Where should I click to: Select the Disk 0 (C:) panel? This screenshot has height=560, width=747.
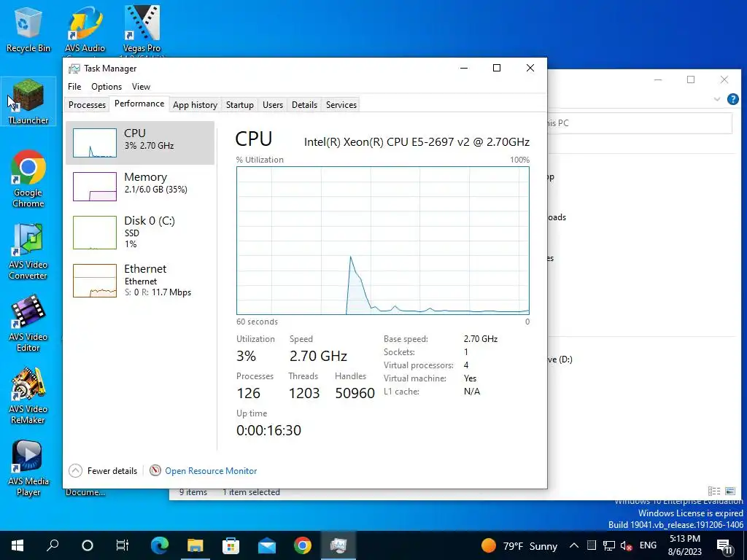(x=140, y=233)
